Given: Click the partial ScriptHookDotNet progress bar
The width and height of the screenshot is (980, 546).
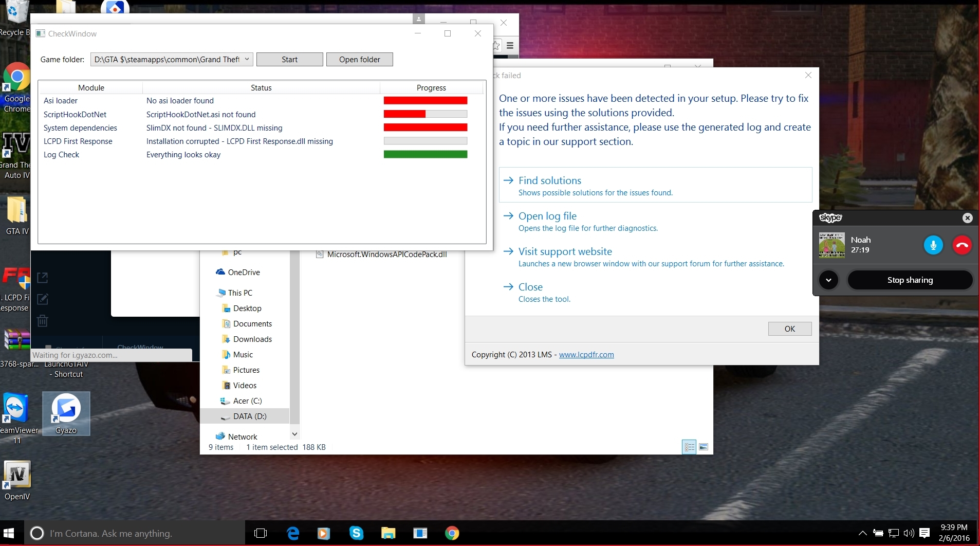Looking at the screenshot, I should [426, 114].
